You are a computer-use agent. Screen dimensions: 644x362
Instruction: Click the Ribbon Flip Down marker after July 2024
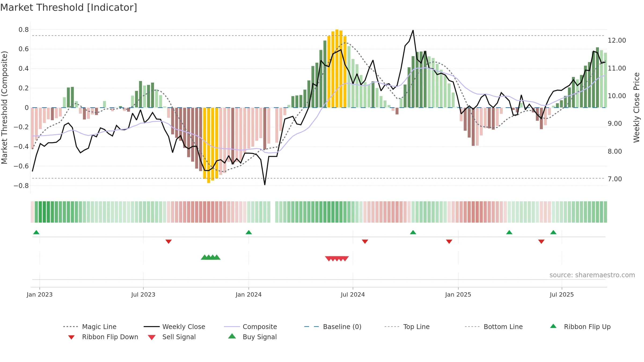point(365,242)
